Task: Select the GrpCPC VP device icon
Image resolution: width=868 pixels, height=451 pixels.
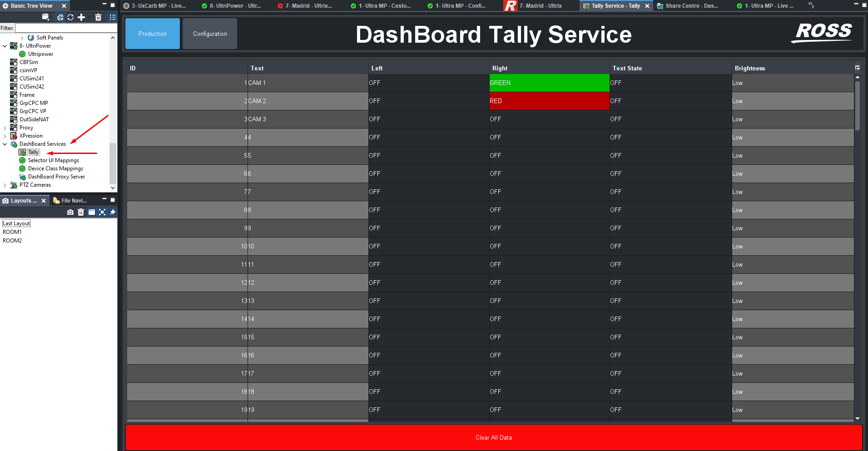Action: [x=14, y=111]
